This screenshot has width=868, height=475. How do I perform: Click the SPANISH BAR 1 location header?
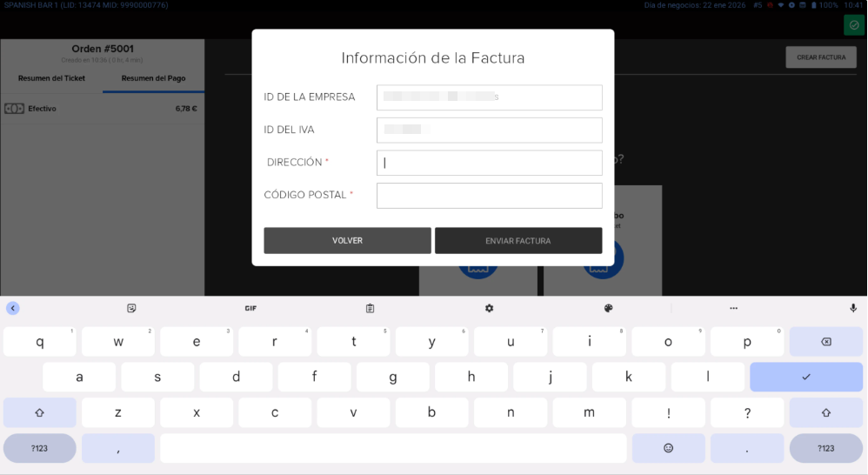click(86, 5)
